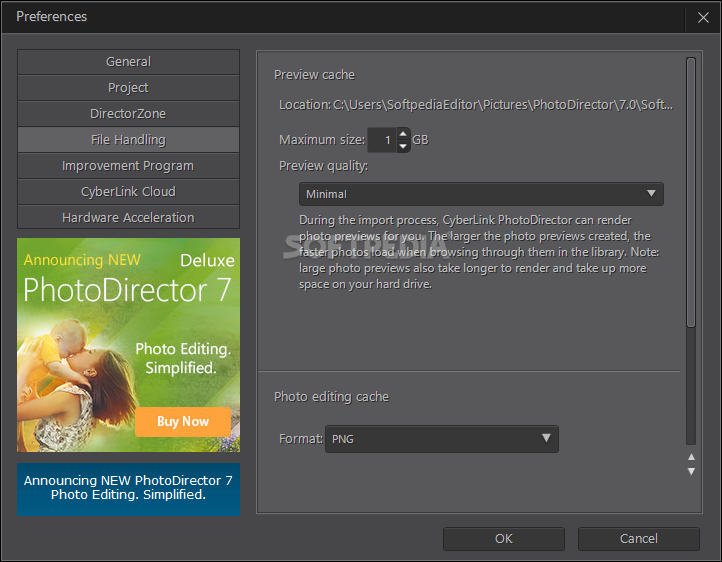Click the Preview cache heading
The width and height of the screenshot is (722, 562).
point(314,75)
